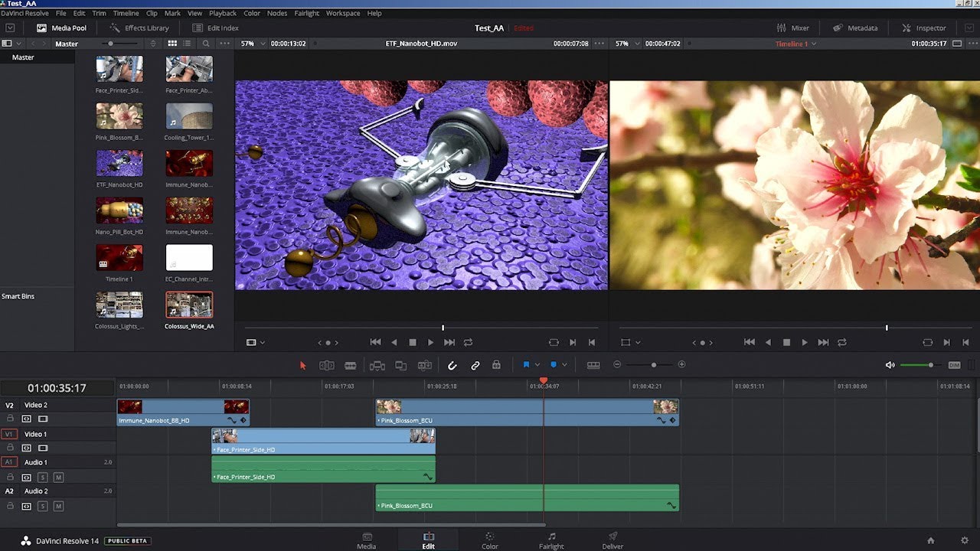Show the Inspector panel
980x551 pixels.
[924, 28]
